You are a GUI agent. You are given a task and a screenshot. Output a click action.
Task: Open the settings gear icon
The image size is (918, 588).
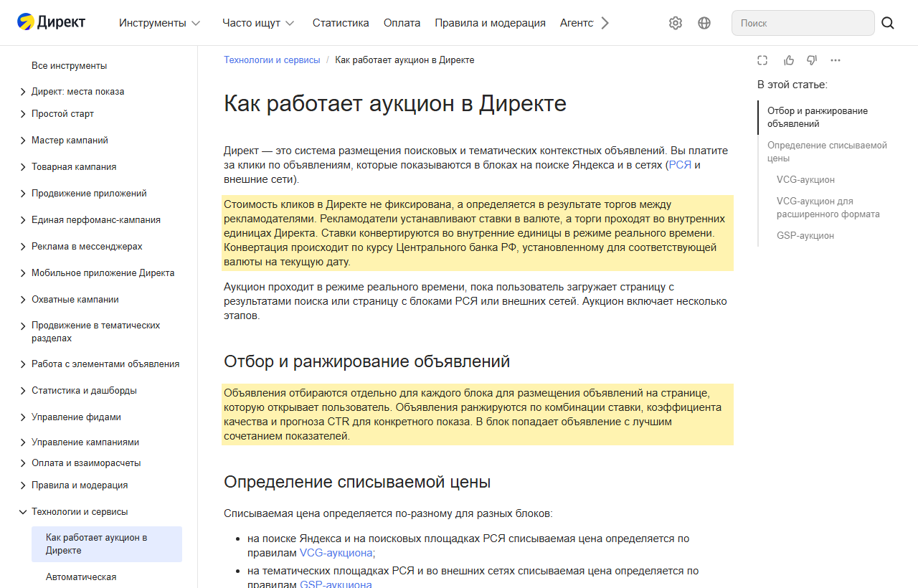(676, 23)
